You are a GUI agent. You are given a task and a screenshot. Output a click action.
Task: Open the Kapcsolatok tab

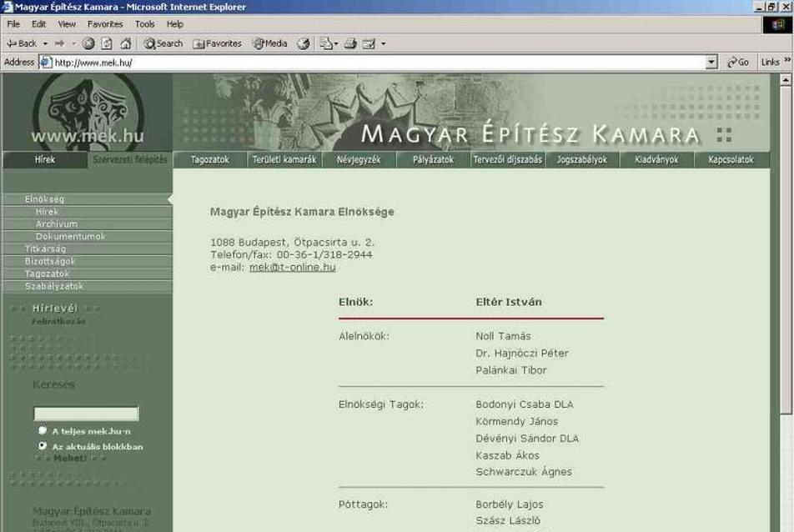[x=731, y=160]
